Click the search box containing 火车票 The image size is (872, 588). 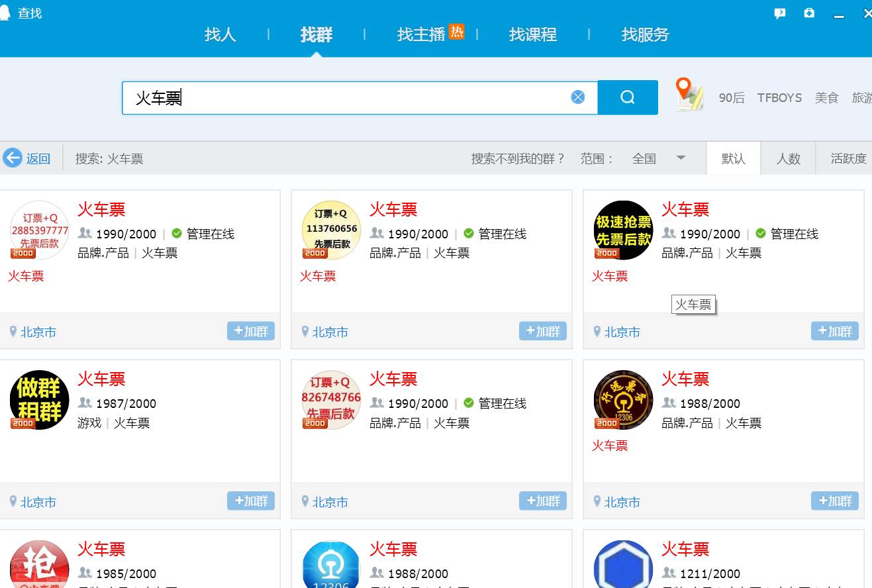[x=360, y=98]
